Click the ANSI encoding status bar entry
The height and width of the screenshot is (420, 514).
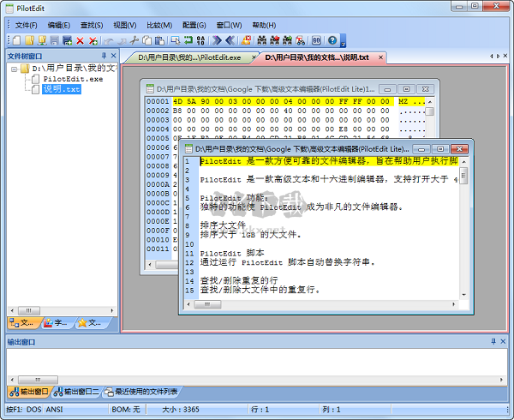coord(55,410)
